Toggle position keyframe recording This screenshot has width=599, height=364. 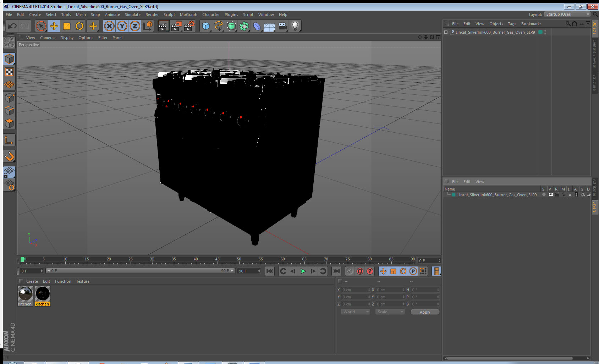pyautogui.click(x=383, y=271)
